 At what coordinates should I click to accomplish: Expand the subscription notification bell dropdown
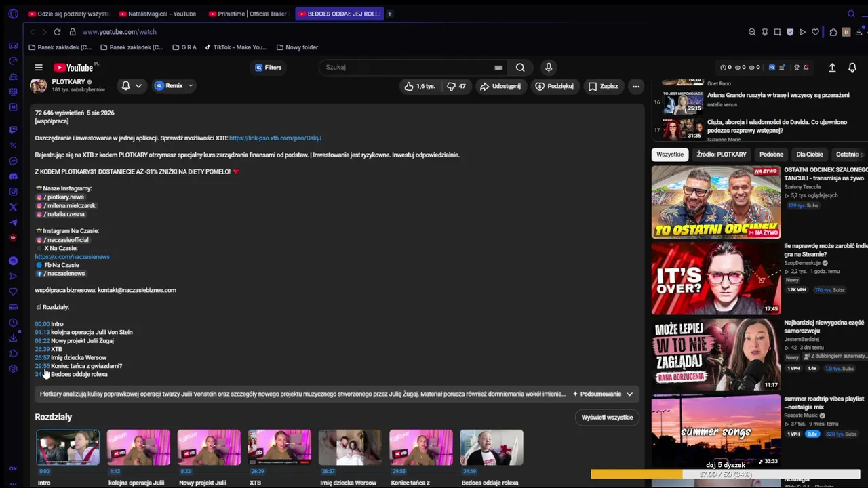(x=132, y=86)
